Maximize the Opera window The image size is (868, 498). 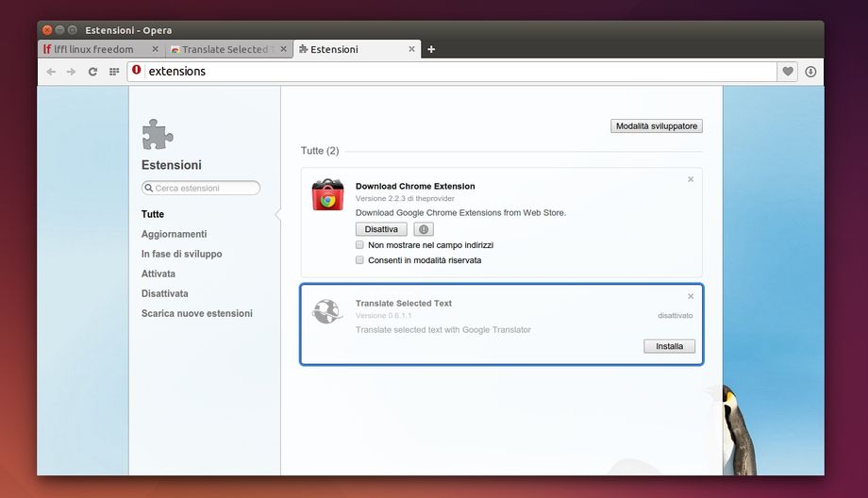click(x=72, y=30)
